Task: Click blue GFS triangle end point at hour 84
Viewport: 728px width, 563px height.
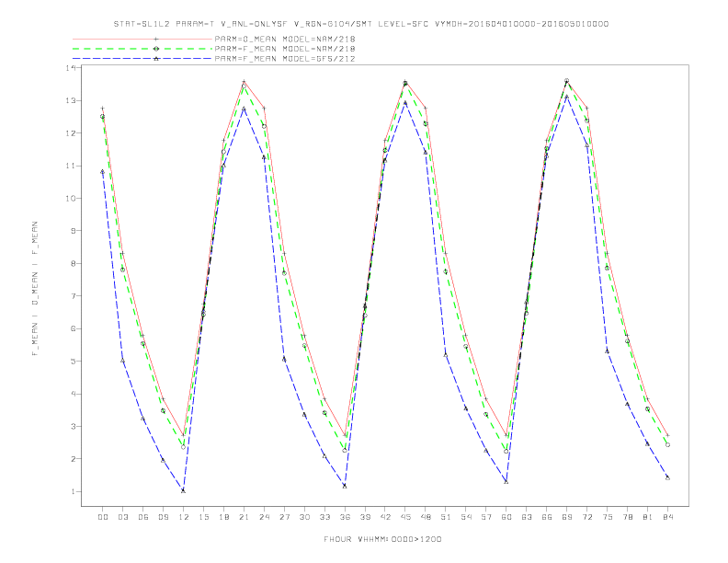Action: click(x=667, y=477)
